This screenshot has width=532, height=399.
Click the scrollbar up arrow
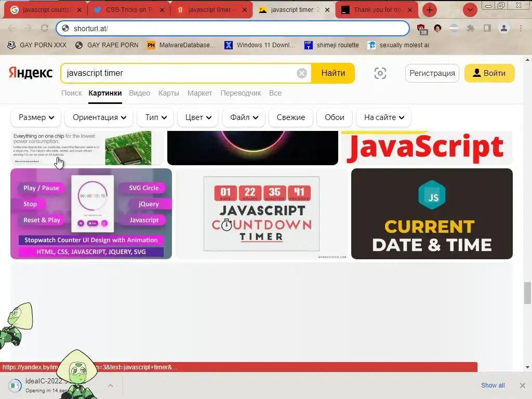pos(527,60)
